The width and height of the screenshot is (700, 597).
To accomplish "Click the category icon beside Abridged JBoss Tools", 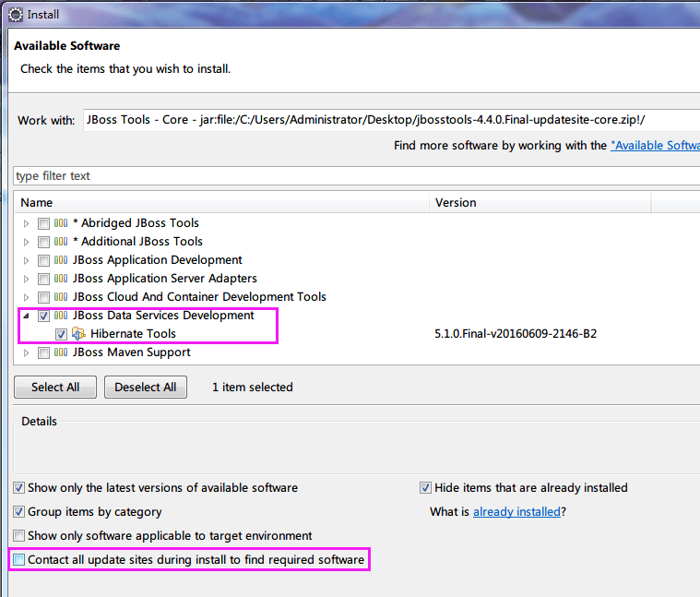I will [x=61, y=222].
